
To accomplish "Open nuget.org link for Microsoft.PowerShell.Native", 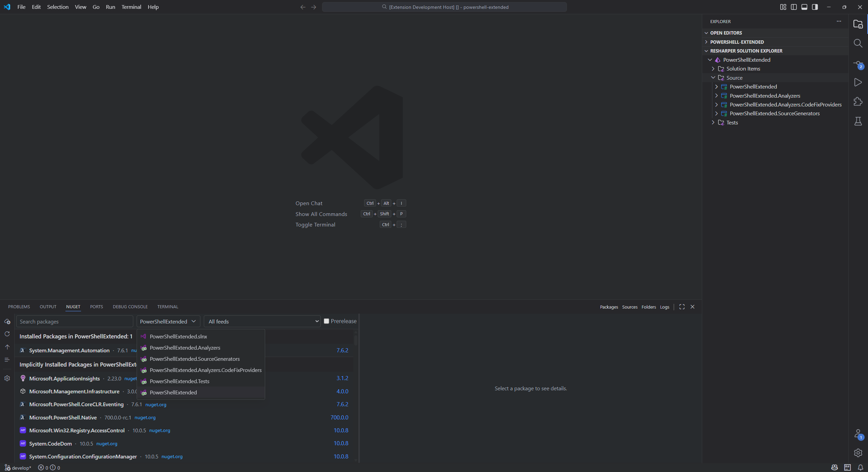I will click(145, 418).
